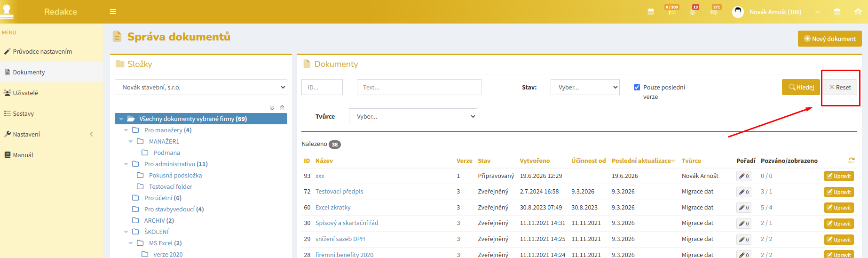Open Nastavení in sidebar menu
This screenshot has height=258, width=868.
[51, 134]
